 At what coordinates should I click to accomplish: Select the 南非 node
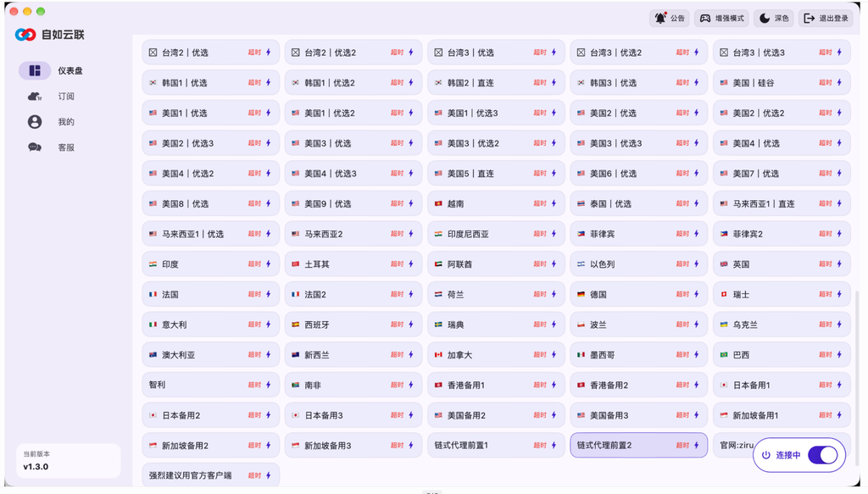[353, 385]
